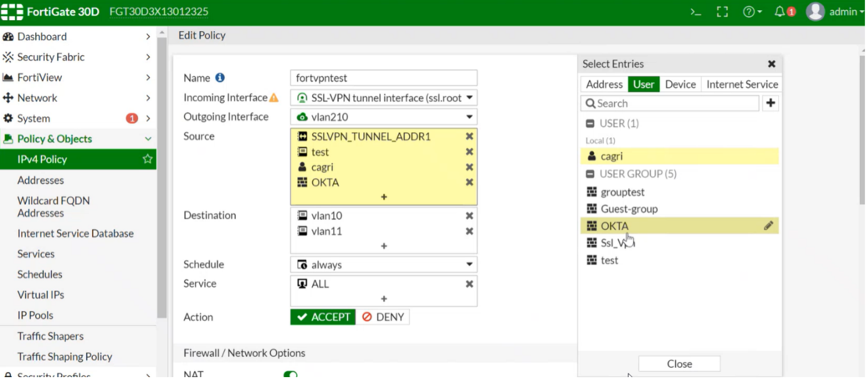Switch to the User tab

(x=643, y=84)
